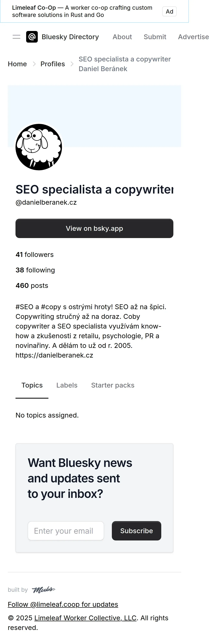Switch to Starter packs tab
Screen dimensions: 215x644
click(x=113, y=385)
